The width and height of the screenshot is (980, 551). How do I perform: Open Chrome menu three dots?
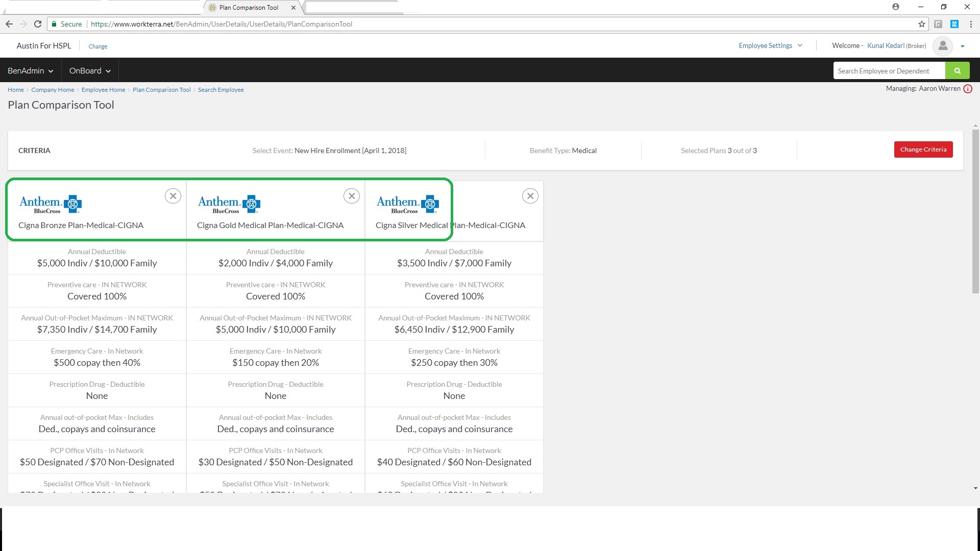tap(971, 24)
